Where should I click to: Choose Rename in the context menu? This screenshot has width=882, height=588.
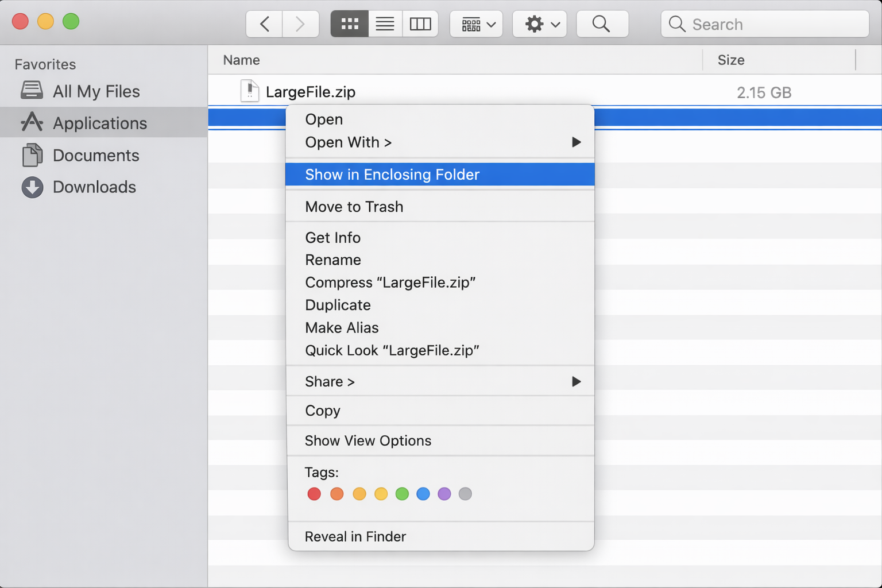[440, 260]
